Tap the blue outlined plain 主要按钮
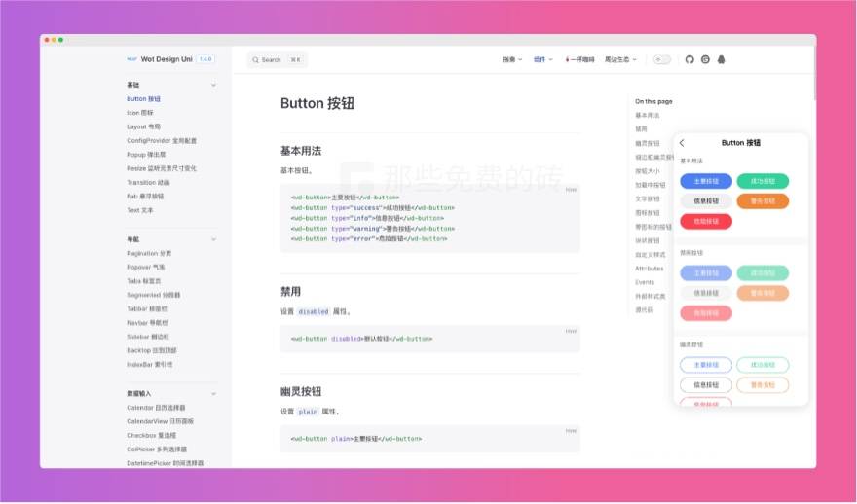 tap(706, 365)
